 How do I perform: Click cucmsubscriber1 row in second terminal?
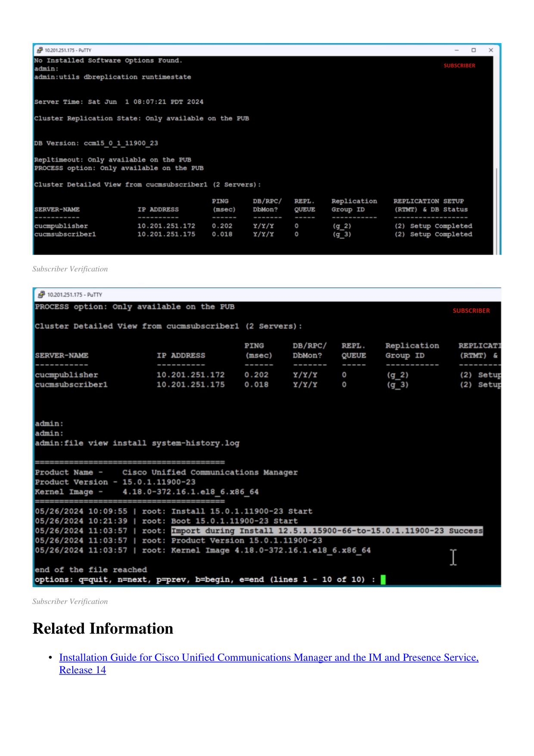pyautogui.click(x=268, y=385)
